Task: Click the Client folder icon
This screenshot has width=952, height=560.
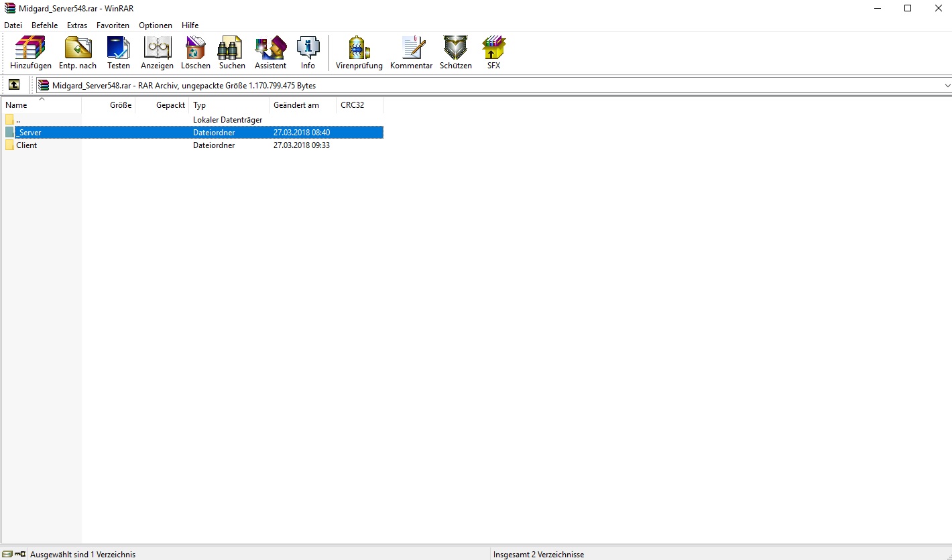Action: pyautogui.click(x=9, y=145)
